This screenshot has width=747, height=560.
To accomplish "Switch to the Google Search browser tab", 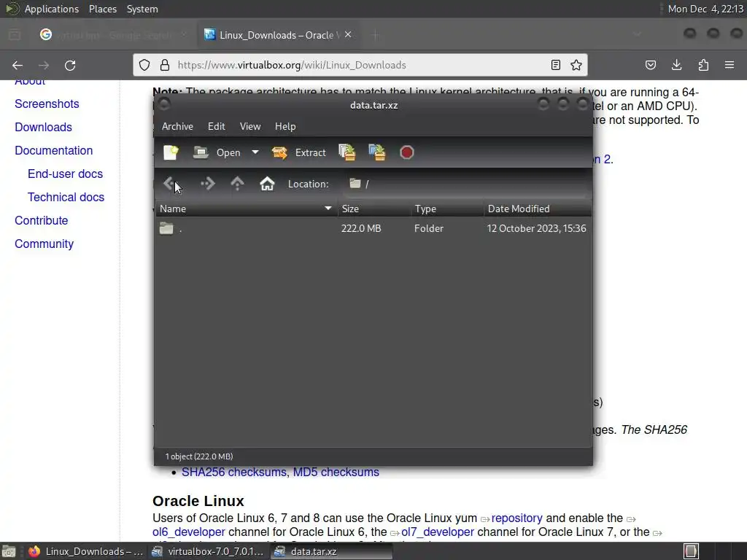I will point(112,35).
